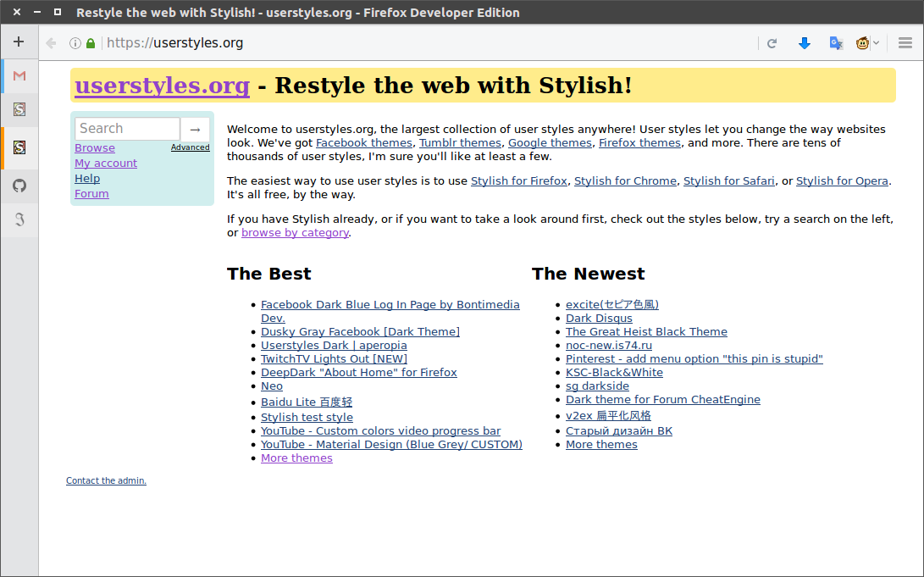Open noc-new.is74.ru style link
The width and height of the screenshot is (924, 577).
[609, 346]
